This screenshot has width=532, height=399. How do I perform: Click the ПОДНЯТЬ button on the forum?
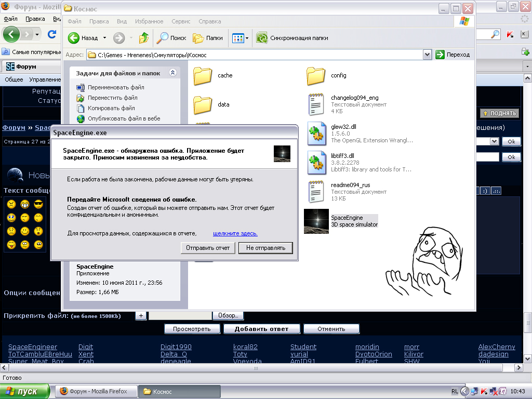[x=500, y=113]
